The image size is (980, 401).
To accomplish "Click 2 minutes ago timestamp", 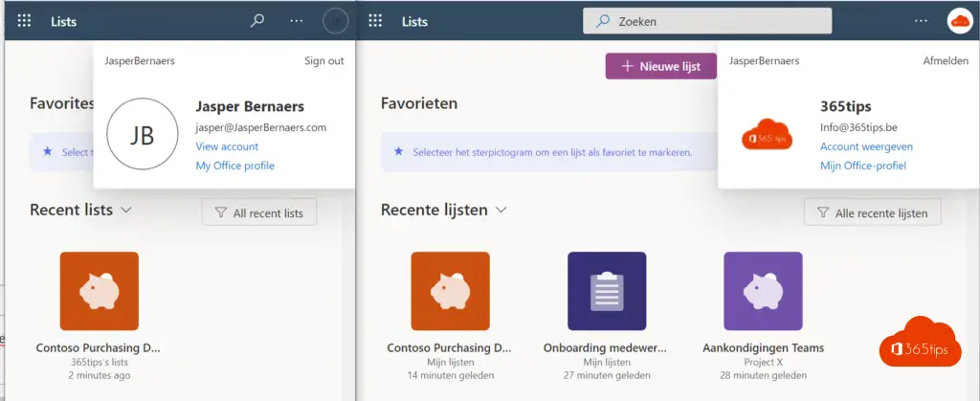I will click(100, 375).
